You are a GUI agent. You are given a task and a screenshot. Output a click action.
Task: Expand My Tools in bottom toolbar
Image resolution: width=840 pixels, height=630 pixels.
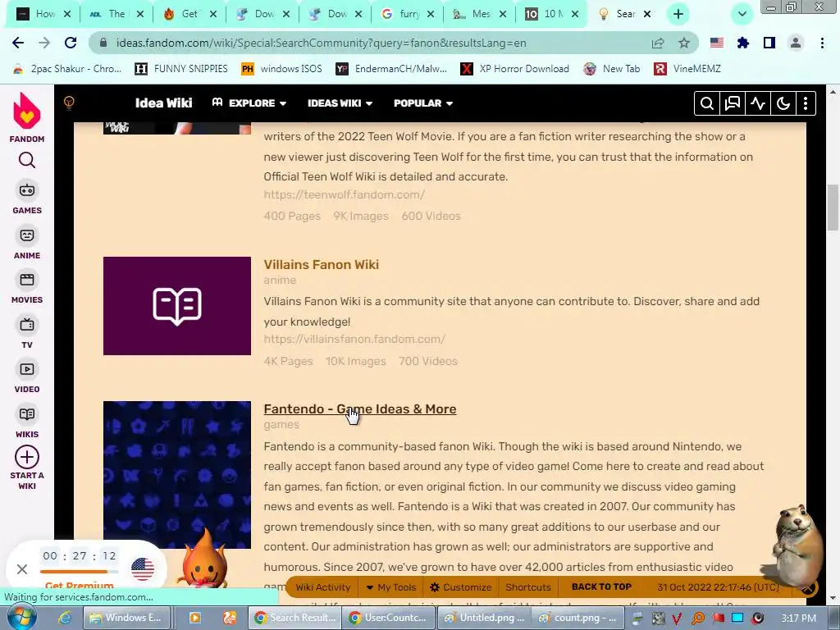click(x=391, y=587)
